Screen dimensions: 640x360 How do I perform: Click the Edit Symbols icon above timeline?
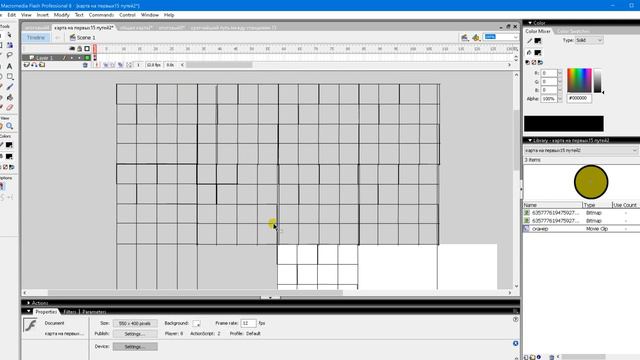[x=476, y=38]
